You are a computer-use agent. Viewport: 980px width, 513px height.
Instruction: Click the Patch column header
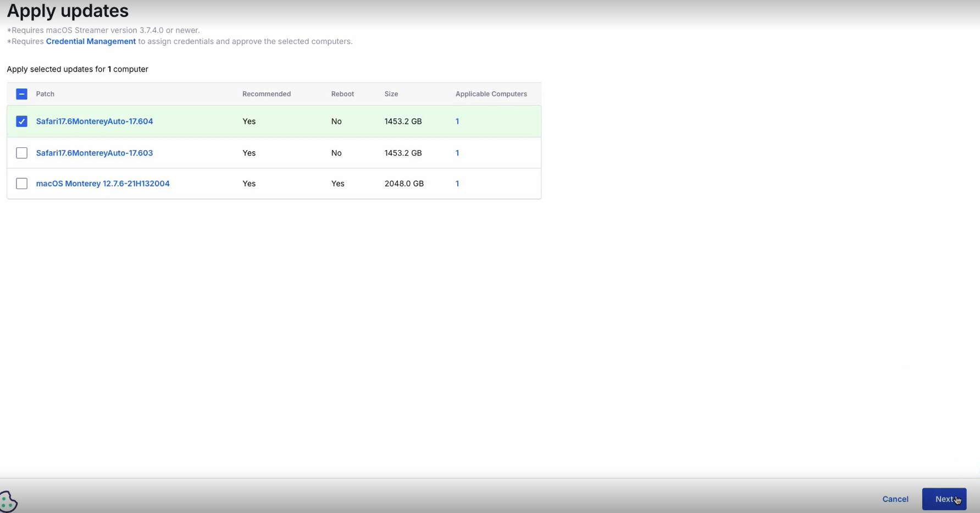pos(45,94)
